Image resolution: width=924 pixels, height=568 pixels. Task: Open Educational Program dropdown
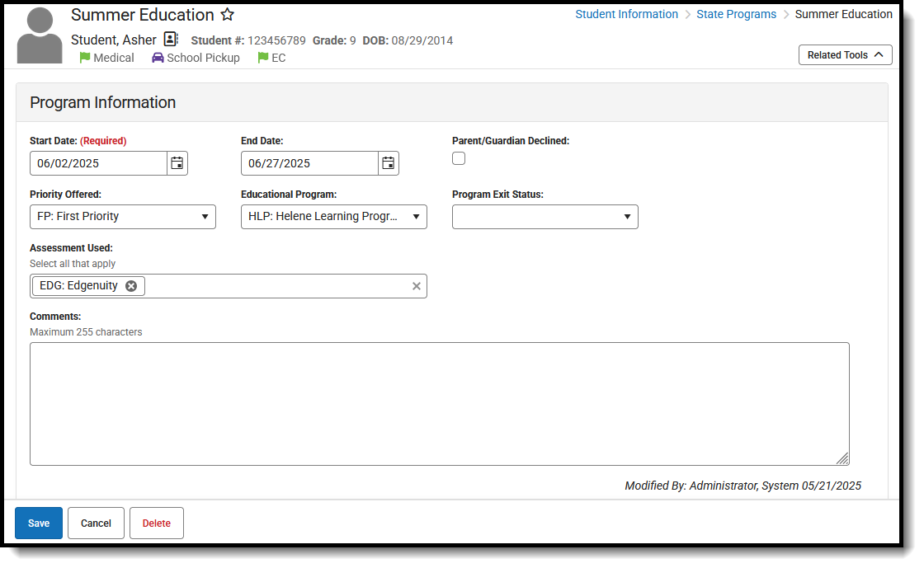[x=333, y=217]
